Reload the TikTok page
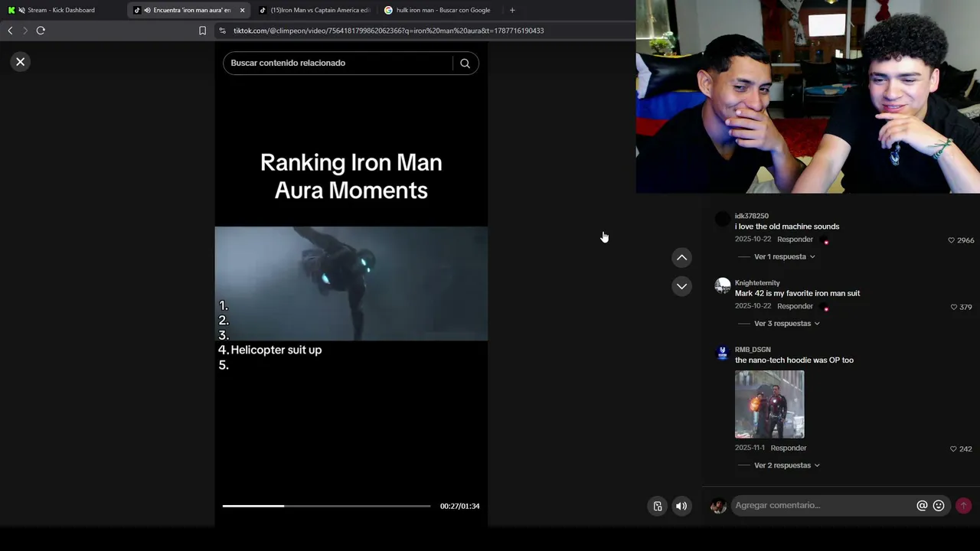The width and height of the screenshot is (980, 551). click(x=41, y=31)
